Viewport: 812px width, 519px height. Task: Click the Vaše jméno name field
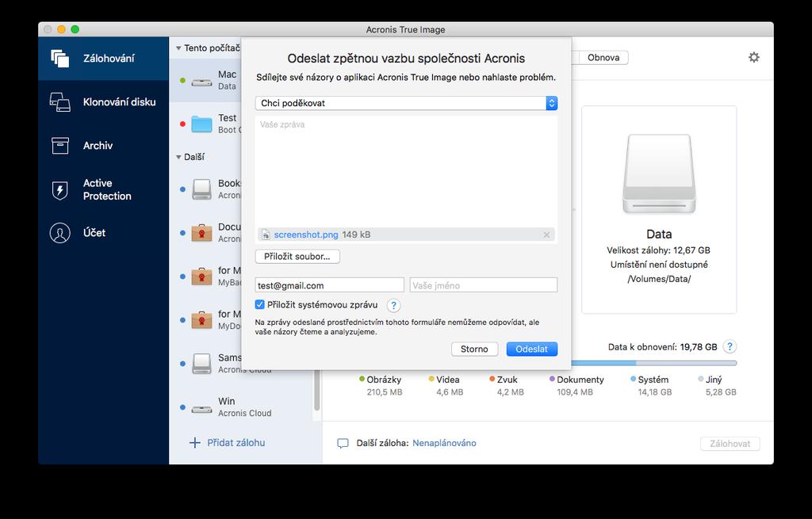[x=484, y=285]
